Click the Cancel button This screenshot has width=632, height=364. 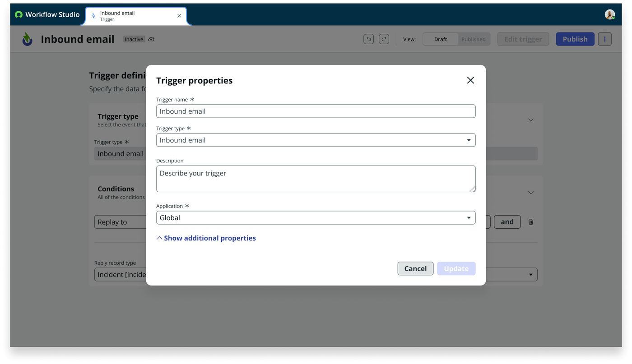[x=415, y=269]
